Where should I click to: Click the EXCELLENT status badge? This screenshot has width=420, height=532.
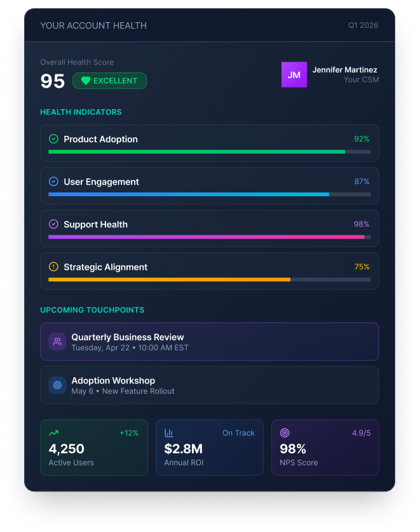(110, 81)
